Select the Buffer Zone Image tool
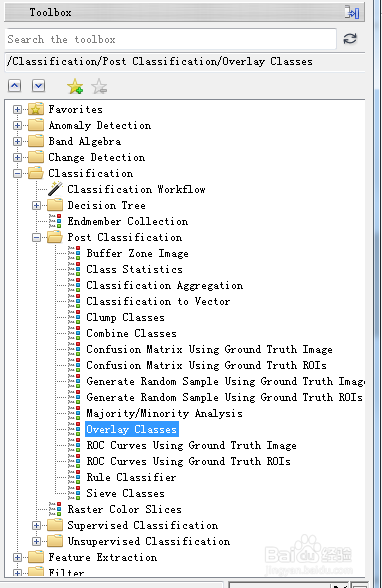This screenshot has width=382, height=588. point(138,253)
